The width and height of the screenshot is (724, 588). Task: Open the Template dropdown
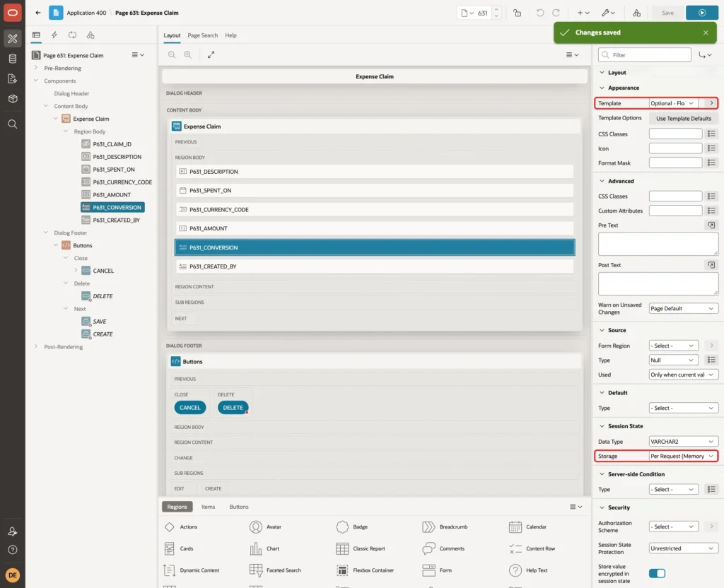(673, 103)
